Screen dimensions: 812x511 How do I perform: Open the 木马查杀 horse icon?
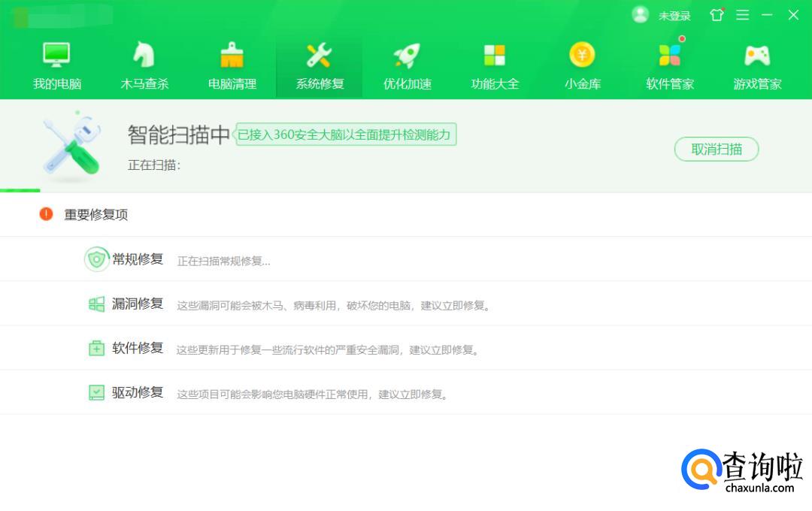pyautogui.click(x=144, y=54)
